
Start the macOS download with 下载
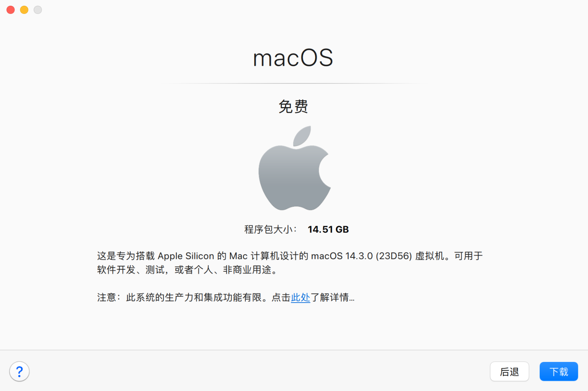[x=559, y=371]
